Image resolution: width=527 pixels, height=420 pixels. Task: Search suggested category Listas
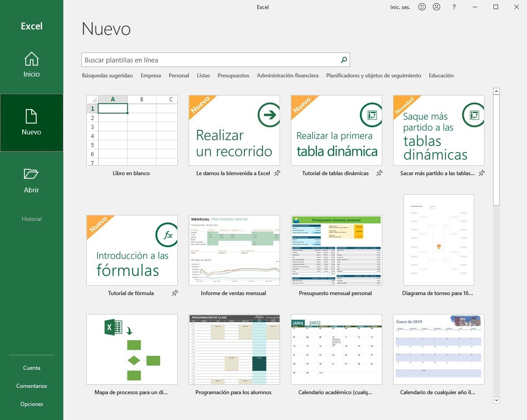click(x=204, y=76)
